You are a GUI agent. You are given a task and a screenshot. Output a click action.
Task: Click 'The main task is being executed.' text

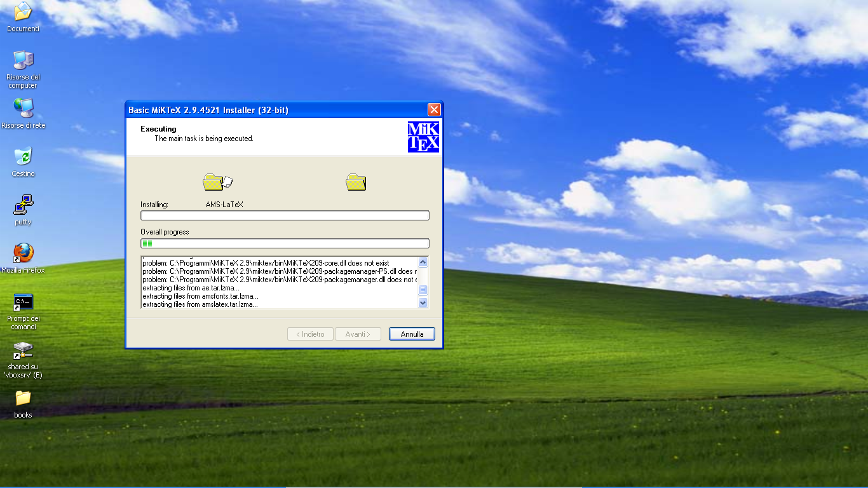(204, 139)
